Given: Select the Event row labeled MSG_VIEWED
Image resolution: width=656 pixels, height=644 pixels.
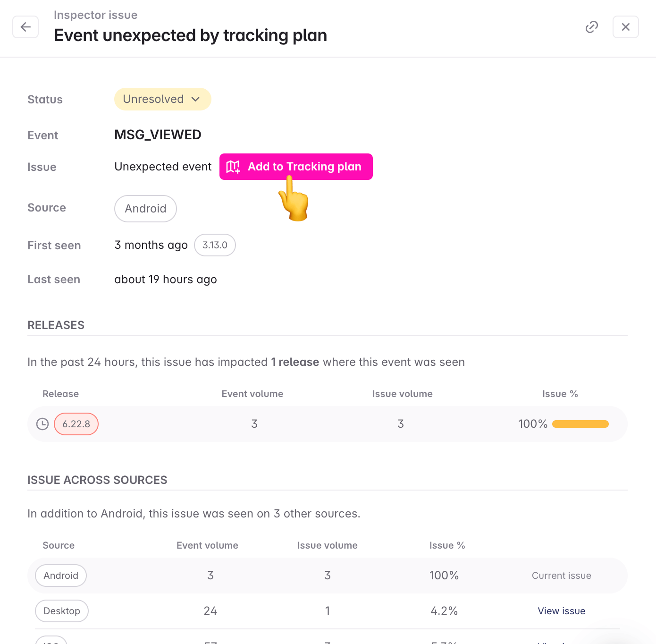Looking at the screenshot, I should [x=158, y=135].
